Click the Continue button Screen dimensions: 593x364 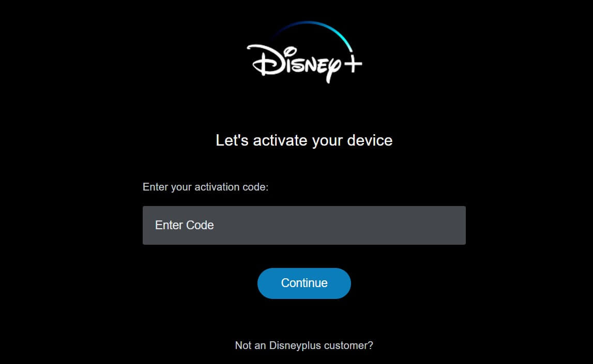click(304, 283)
